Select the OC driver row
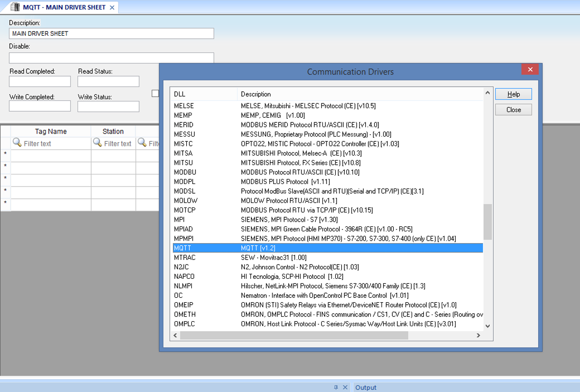Image resolution: width=580 pixels, height=392 pixels. 327,296
